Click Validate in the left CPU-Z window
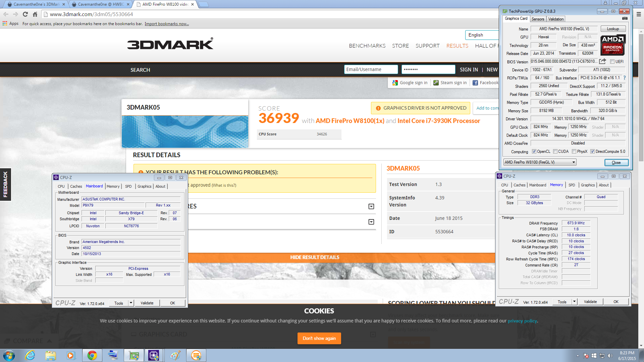 pos(147,303)
